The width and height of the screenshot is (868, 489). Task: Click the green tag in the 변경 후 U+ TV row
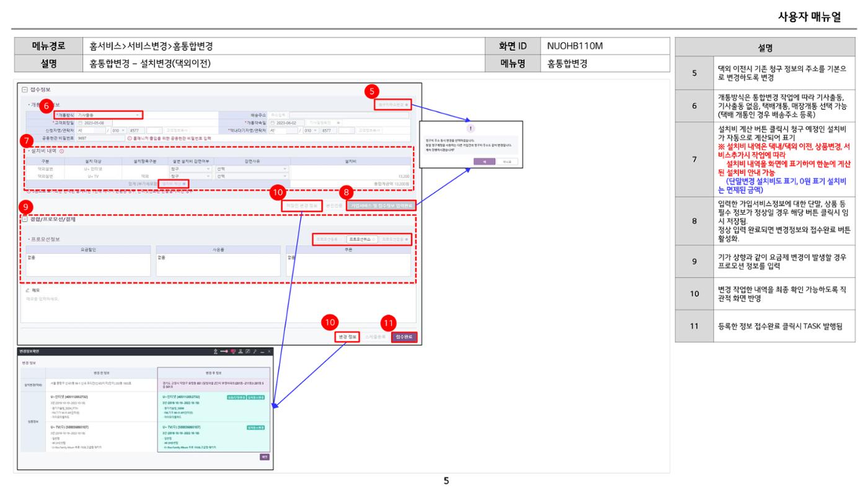click(x=255, y=428)
